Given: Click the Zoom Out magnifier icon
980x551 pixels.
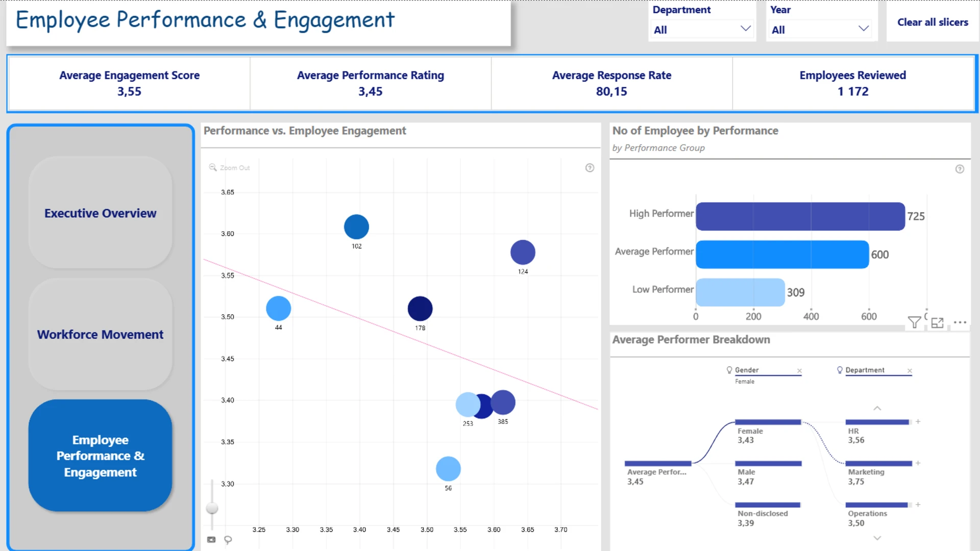Looking at the screenshot, I should pyautogui.click(x=213, y=167).
